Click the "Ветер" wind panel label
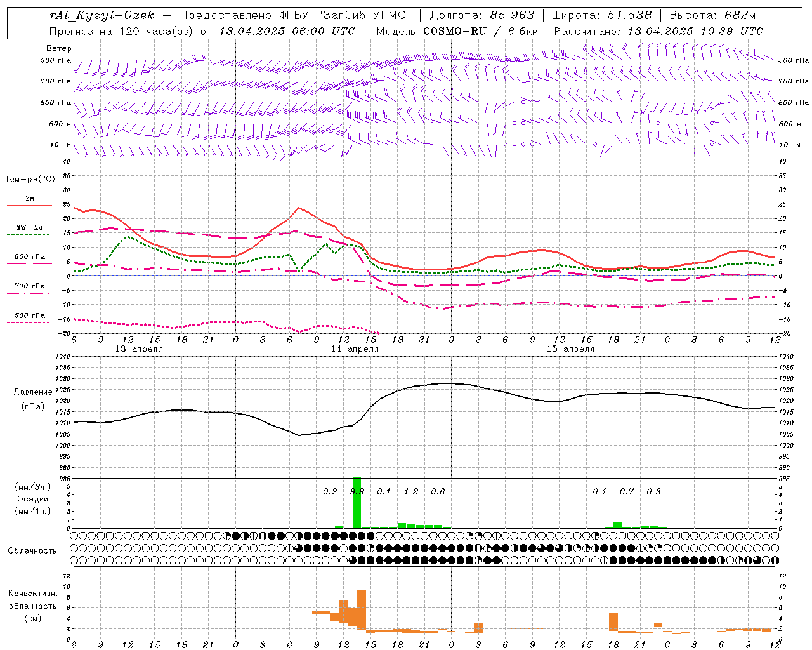Viewport: 812px width, 650px height. pos(59,48)
